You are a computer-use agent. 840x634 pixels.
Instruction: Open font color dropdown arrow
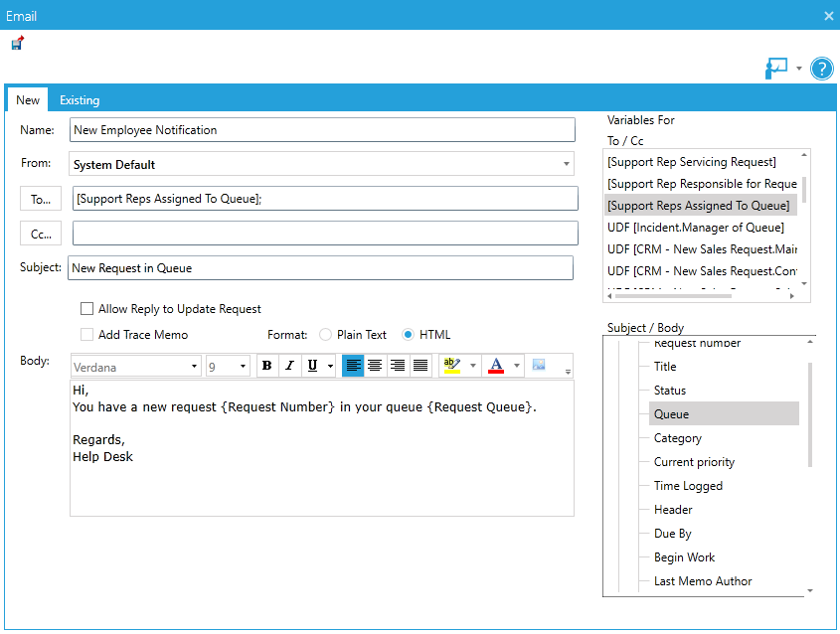[x=517, y=366]
